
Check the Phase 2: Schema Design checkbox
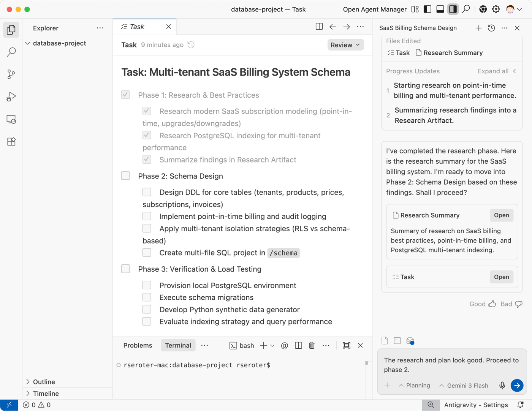[x=125, y=176]
